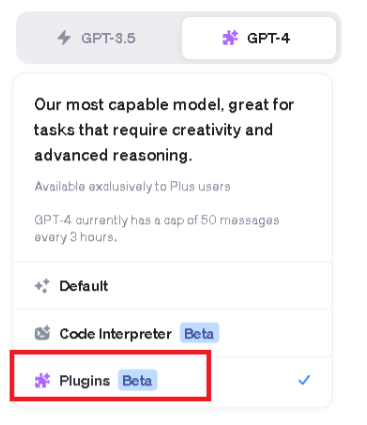Viewport: 367px width, 425px height.
Task: Click the blue checkmark in the Plugins row
Action: pos(304,380)
